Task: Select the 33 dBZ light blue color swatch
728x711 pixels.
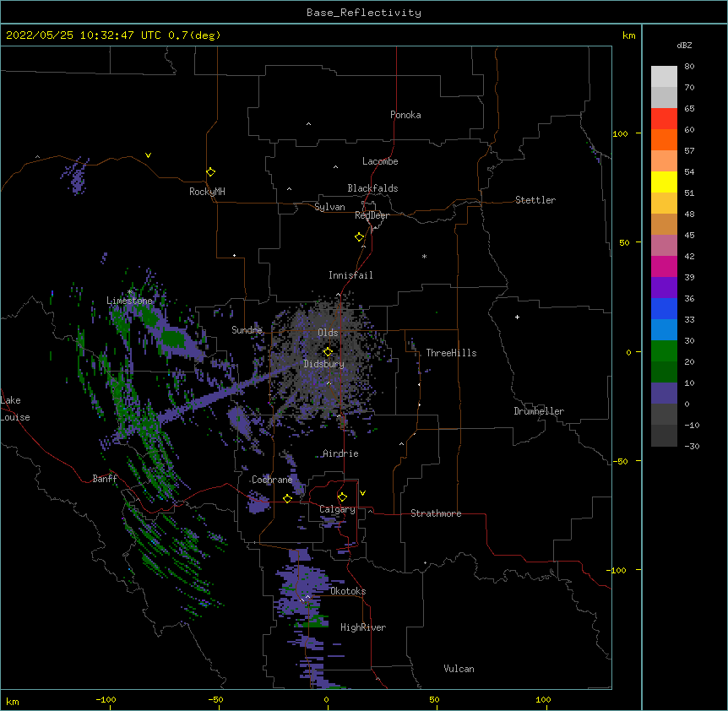Action: point(664,330)
